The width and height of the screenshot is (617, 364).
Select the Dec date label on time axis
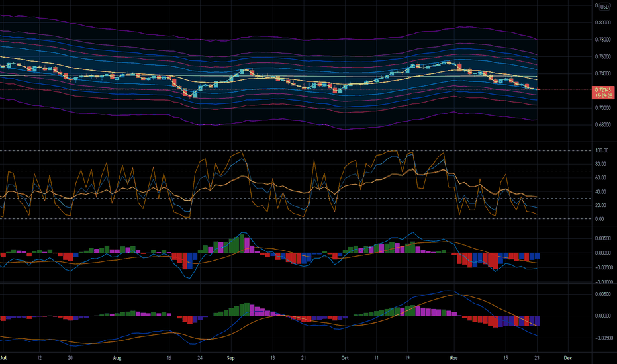tap(567, 358)
